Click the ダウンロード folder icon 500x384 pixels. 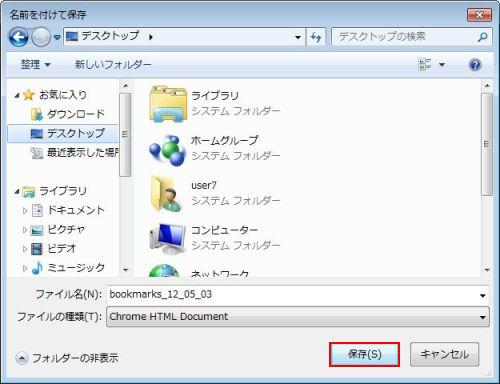[37, 114]
